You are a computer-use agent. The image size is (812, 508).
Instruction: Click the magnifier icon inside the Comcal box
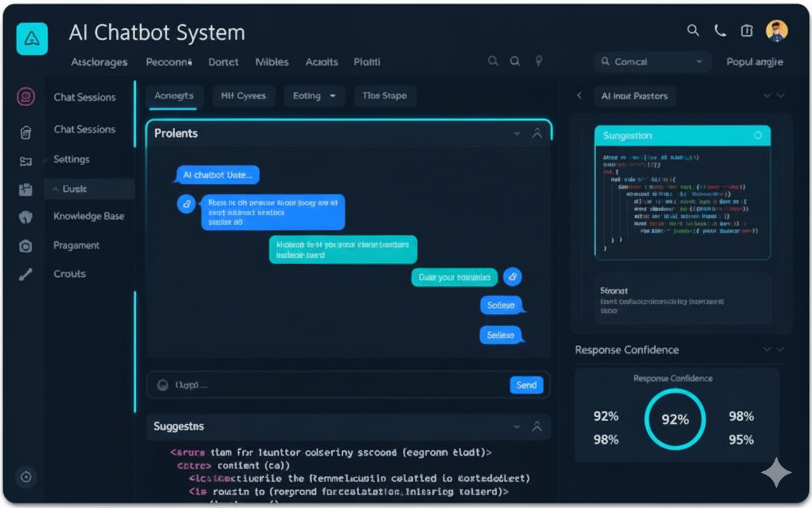606,62
